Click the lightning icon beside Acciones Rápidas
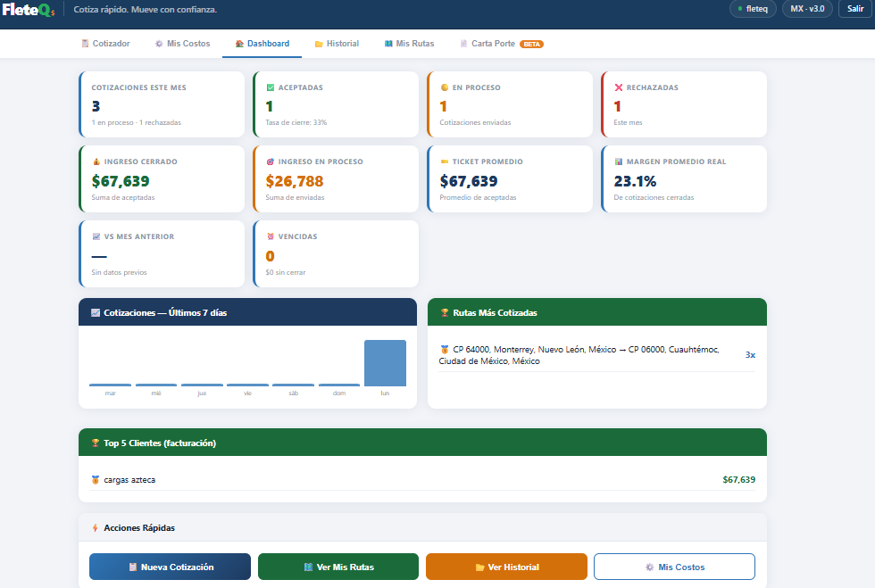Image resolution: width=875 pixels, height=588 pixels. pyautogui.click(x=94, y=527)
